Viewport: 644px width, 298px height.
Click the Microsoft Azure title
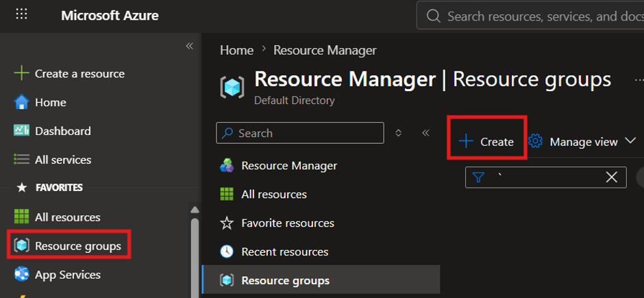[110, 16]
